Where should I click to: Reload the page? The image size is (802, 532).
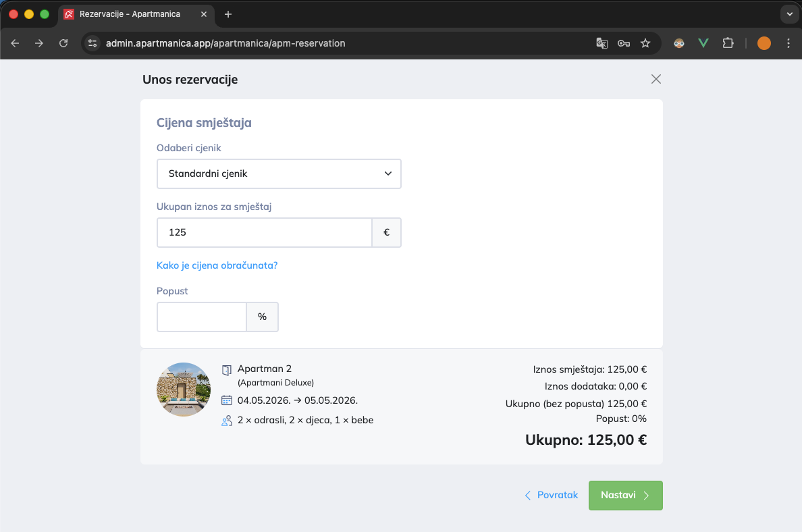point(63,43)
